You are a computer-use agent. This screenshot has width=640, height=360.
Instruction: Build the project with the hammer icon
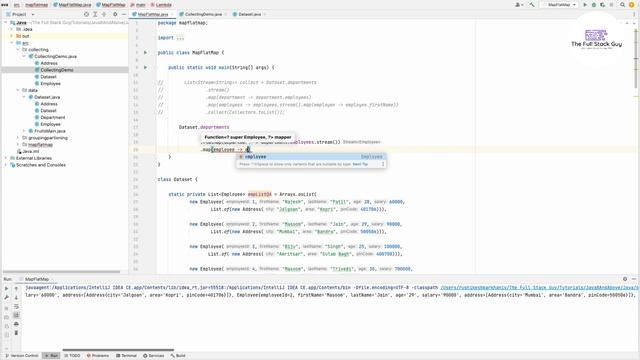(532, 5)
